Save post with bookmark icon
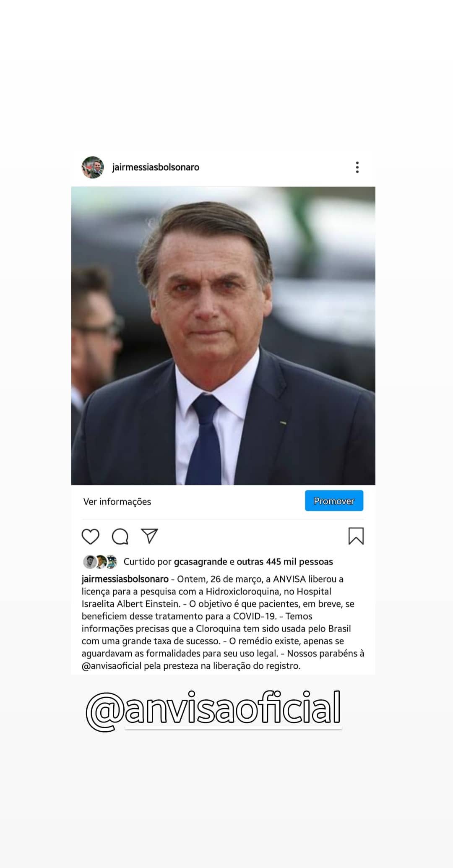 (356, 536)
